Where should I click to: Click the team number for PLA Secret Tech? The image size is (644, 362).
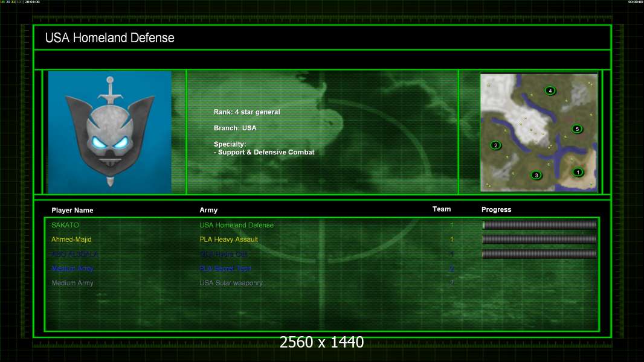tap(451, 268)
